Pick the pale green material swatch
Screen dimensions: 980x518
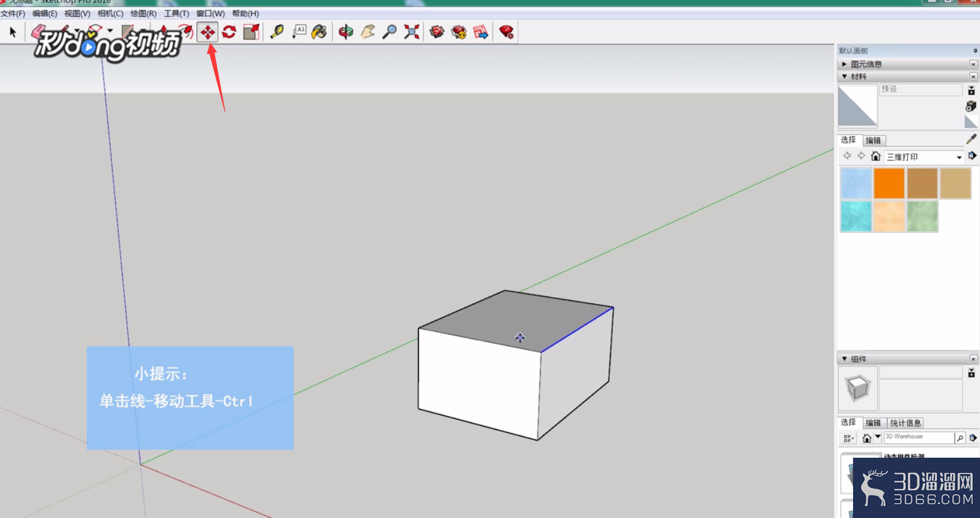pos(922,216)
